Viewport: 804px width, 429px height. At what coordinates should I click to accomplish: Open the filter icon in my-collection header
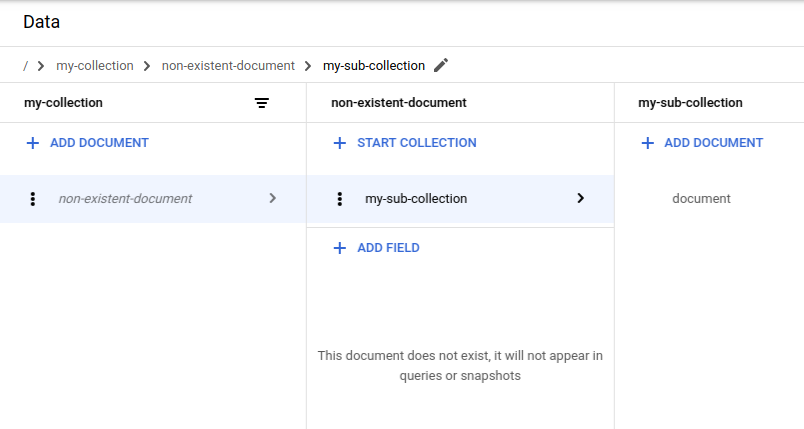click(262, 103)
